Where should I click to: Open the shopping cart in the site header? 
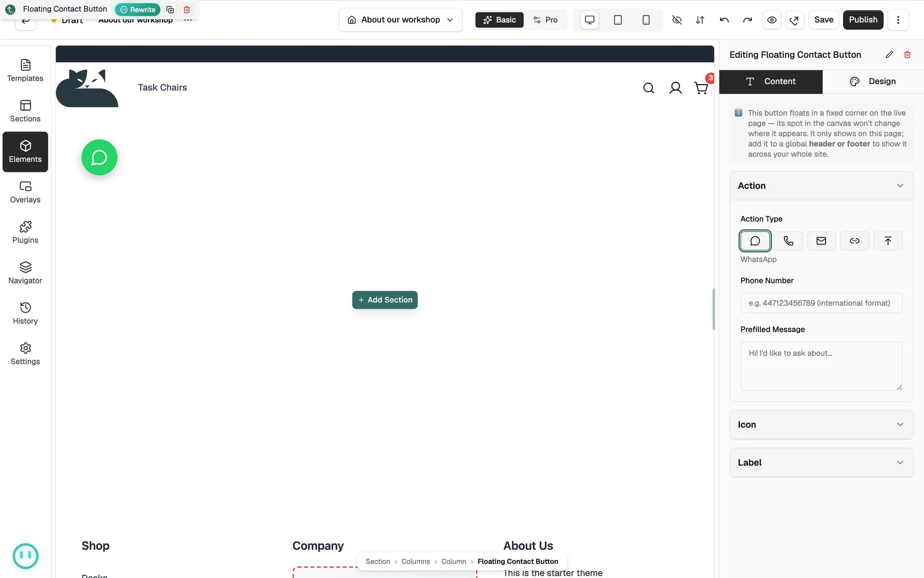point(701,88)
